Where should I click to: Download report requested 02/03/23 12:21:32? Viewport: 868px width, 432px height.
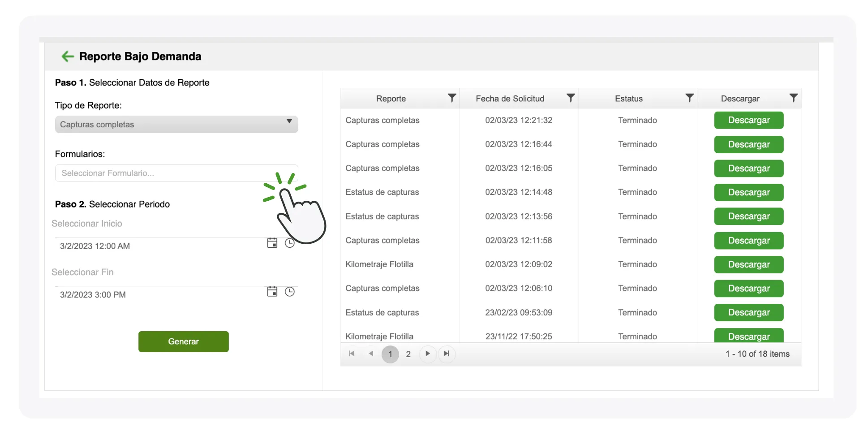point(749,120)
